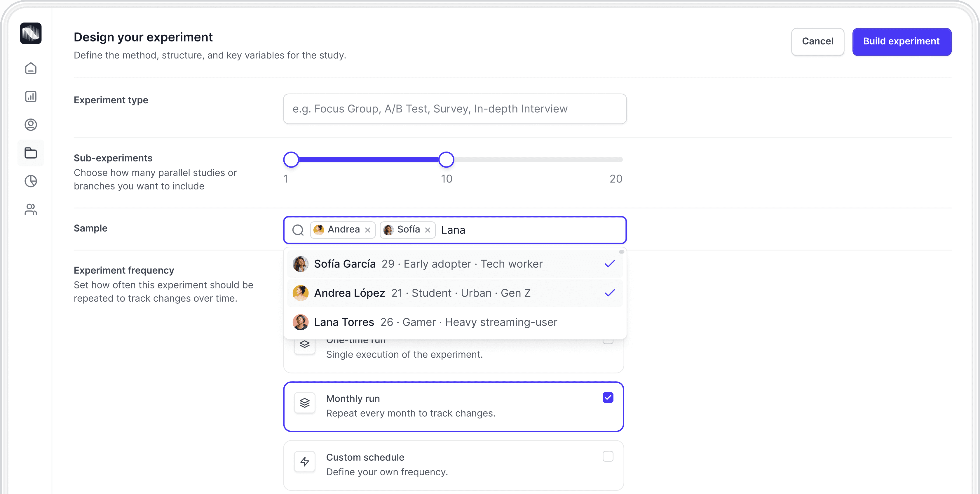Image resolution: width=980 pixels, height=494 pixels.
Task: Uncheck the Monthly run checkbox
Action: point(608,398)
